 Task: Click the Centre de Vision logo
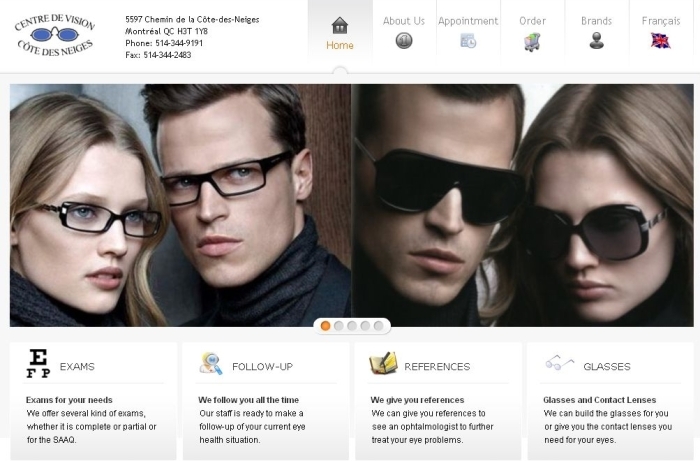(x=55, y=33)
